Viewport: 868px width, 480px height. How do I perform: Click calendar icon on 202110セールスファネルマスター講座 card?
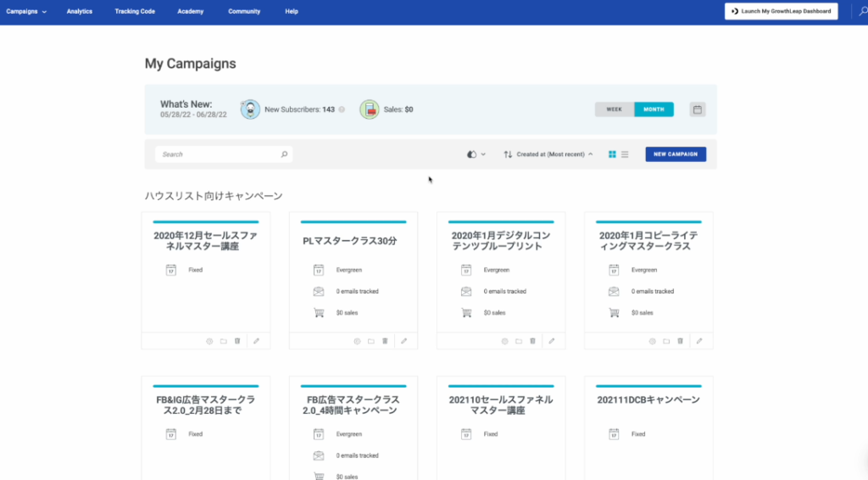[x=466, y=434]
